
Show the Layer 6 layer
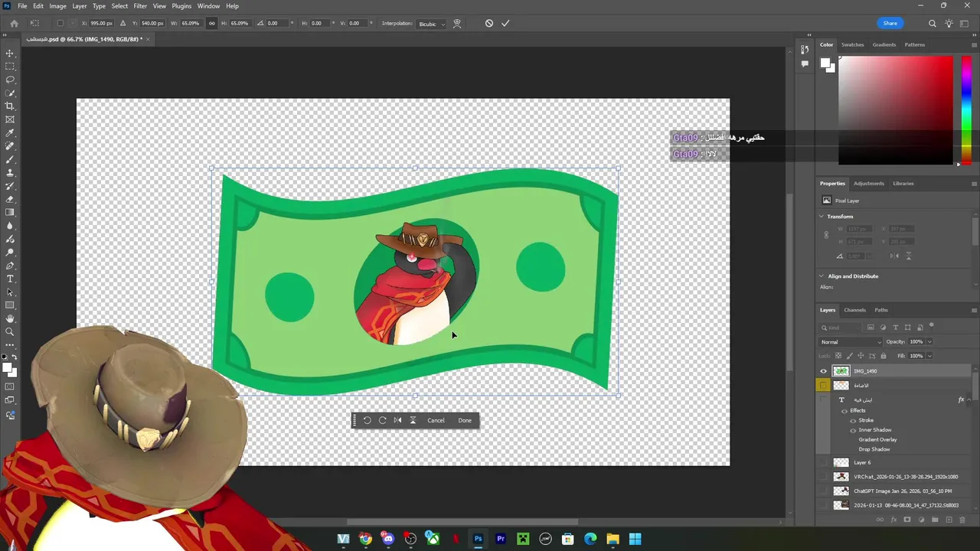click(823, 462)
